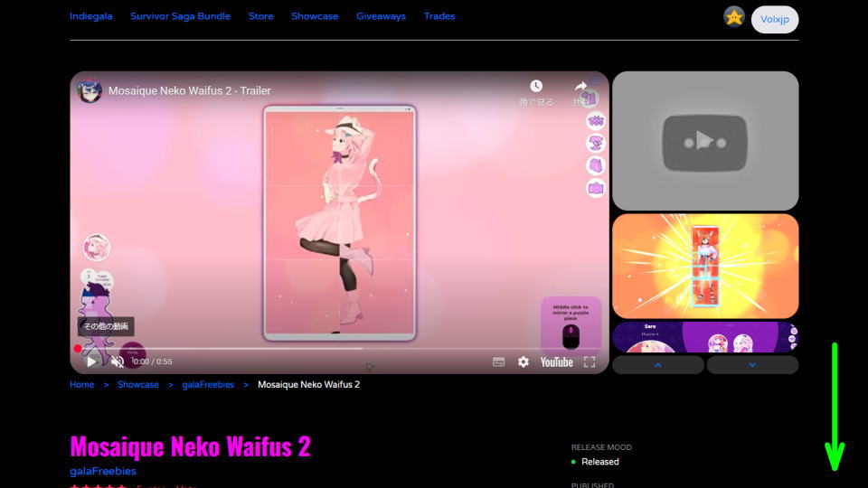
Task: Open the Trades nav item
Action: tap(439, 16)
